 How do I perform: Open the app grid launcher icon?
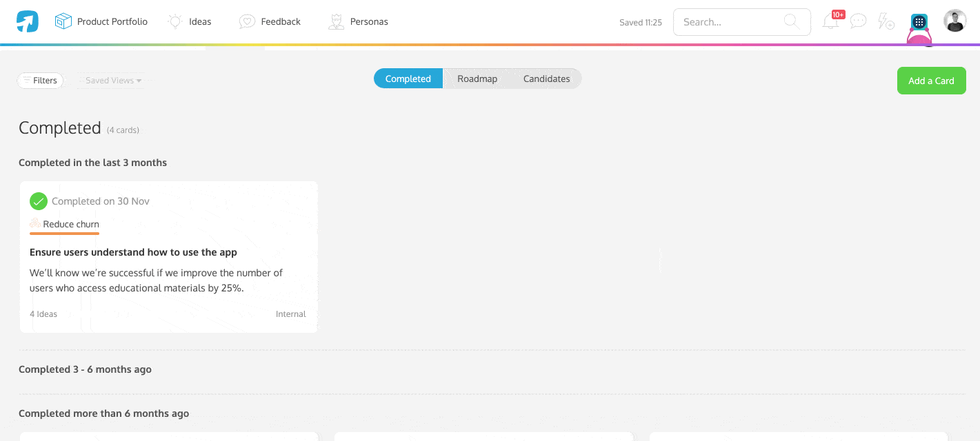pos(919,22)
